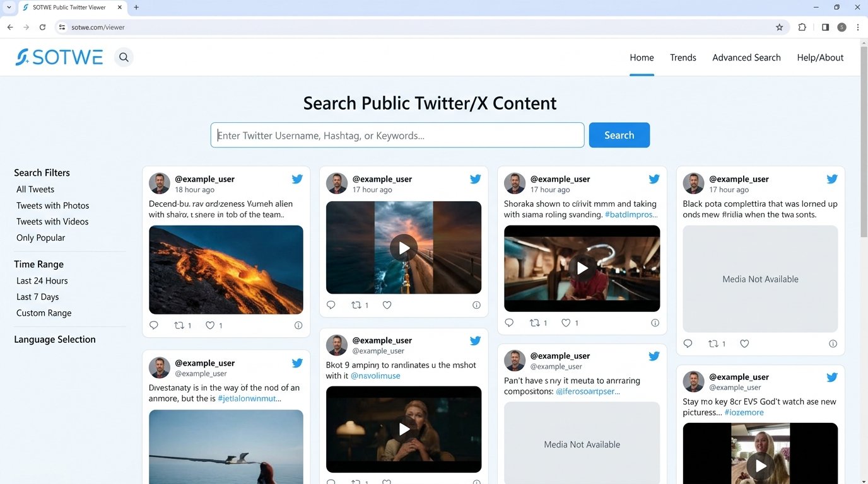The image size is (868, 484).
Task: Reply to the ocean sunset video tweet
Action: 331,305
